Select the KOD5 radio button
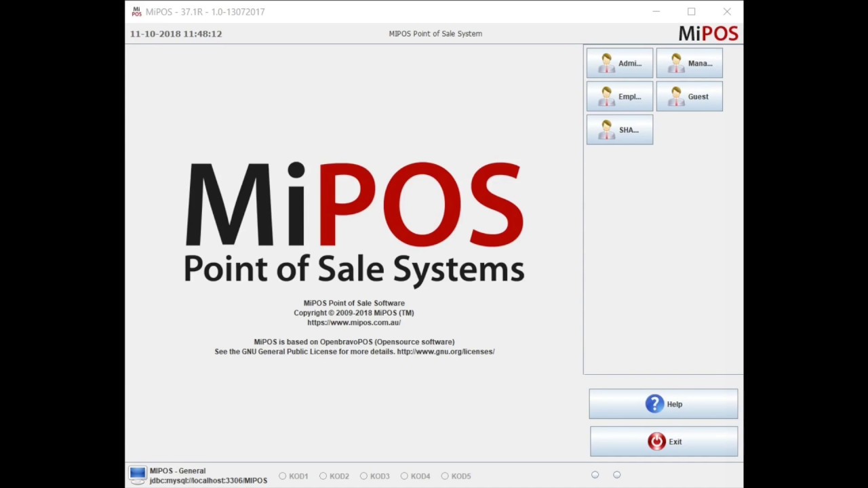868x488 pixels. [x=456, y=476]
